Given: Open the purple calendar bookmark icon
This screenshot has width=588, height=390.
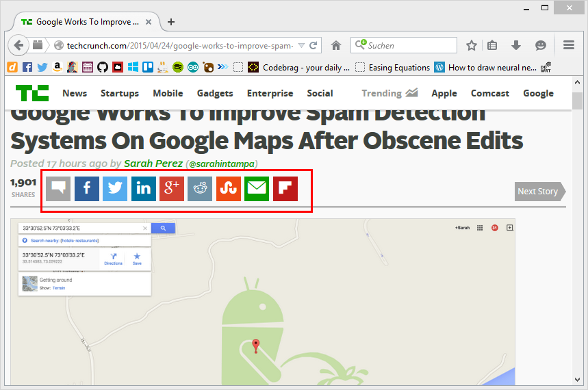Looking at the screenshot, I should pos(88,68).
